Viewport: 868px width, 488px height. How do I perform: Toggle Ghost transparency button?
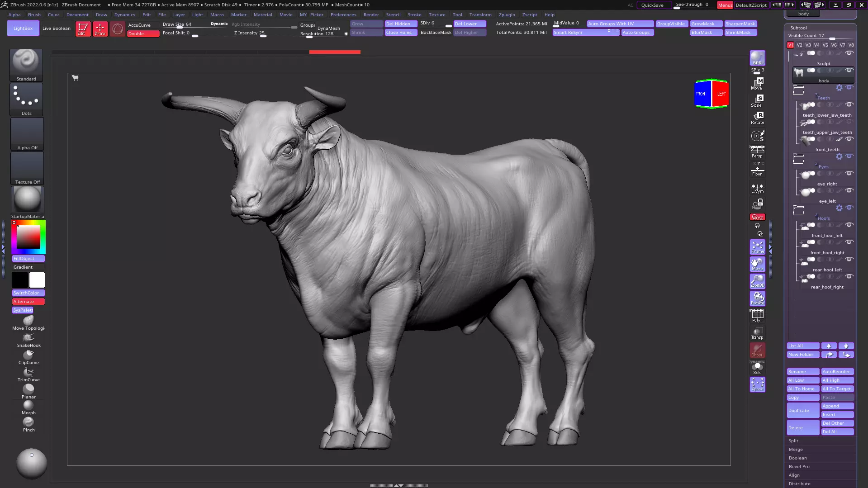pyautogui.click(x=757, y=350)
